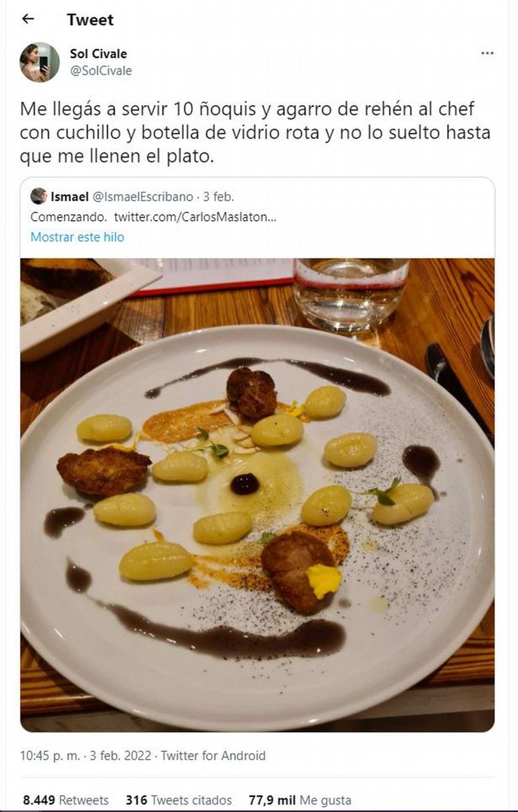Image resolution: width=518 pixels, height=812 pixels.
Task: Click Ismael's small avatar in quoted tweet
Action: pyautogui.click(x=39, y=196)
